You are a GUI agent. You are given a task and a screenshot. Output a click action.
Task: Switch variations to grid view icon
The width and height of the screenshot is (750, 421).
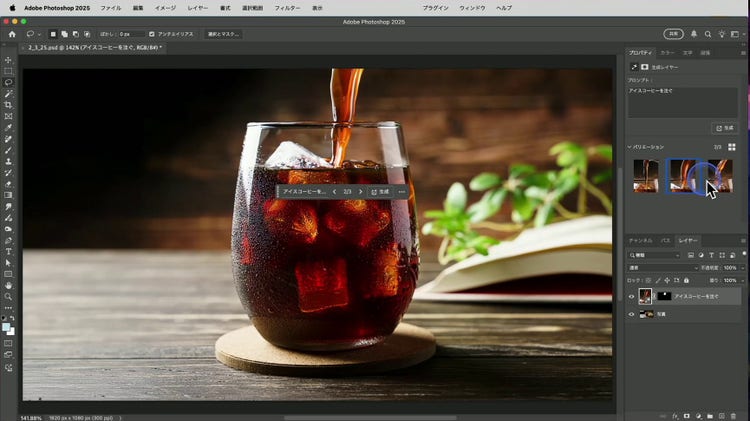(731, 147)
